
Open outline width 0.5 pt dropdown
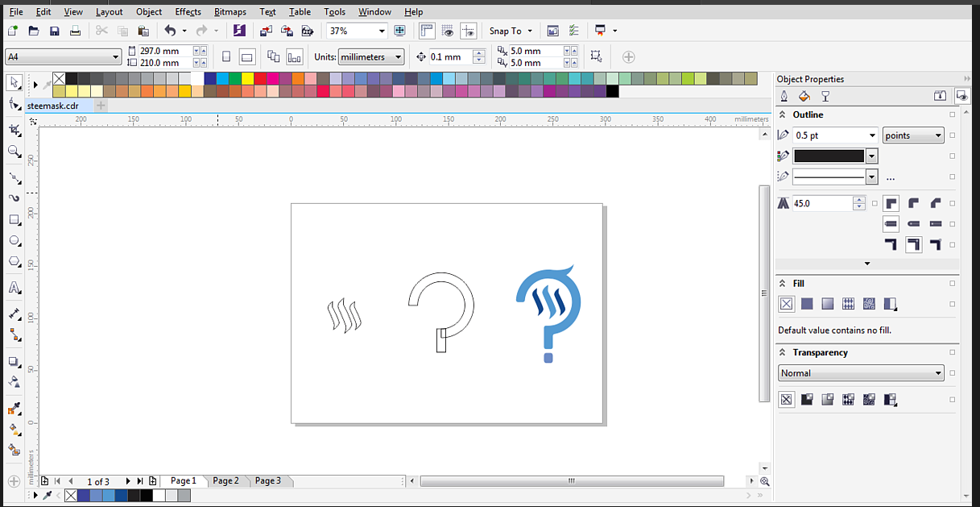coord(872,135)
